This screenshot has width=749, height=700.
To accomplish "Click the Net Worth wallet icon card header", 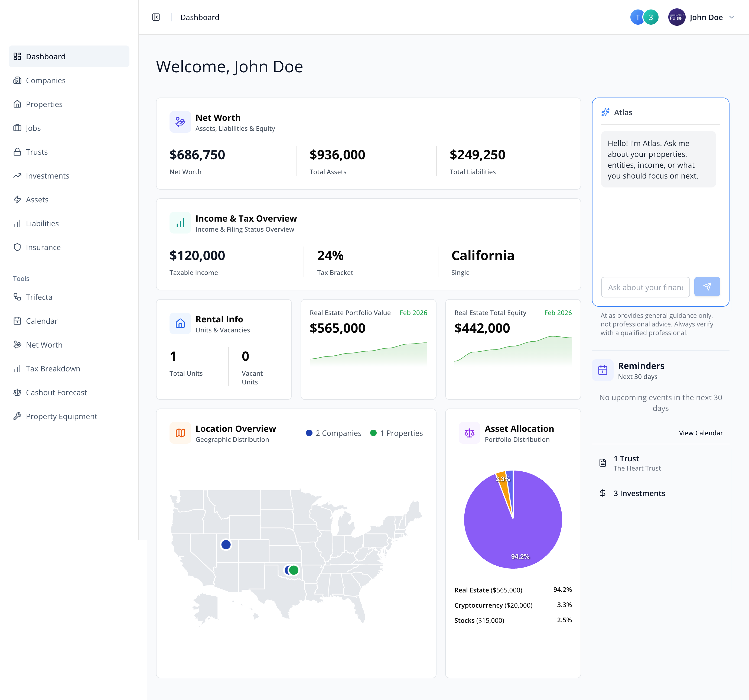I will coord(180,121).
